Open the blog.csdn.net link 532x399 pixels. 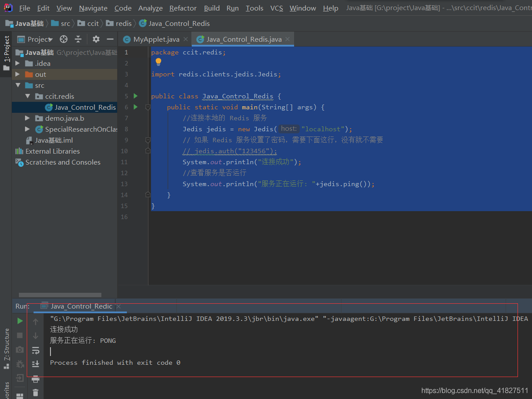pyautogui.click(x=474, y=390)
